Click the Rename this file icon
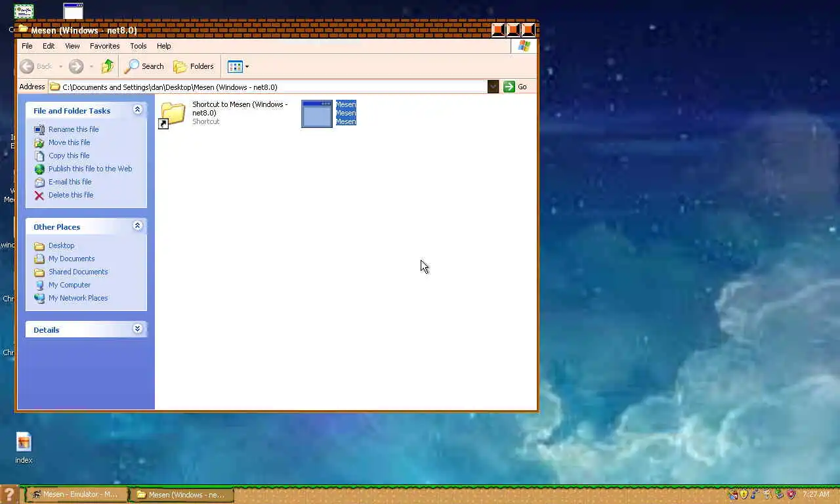840x504 pixels. (39, 129)
